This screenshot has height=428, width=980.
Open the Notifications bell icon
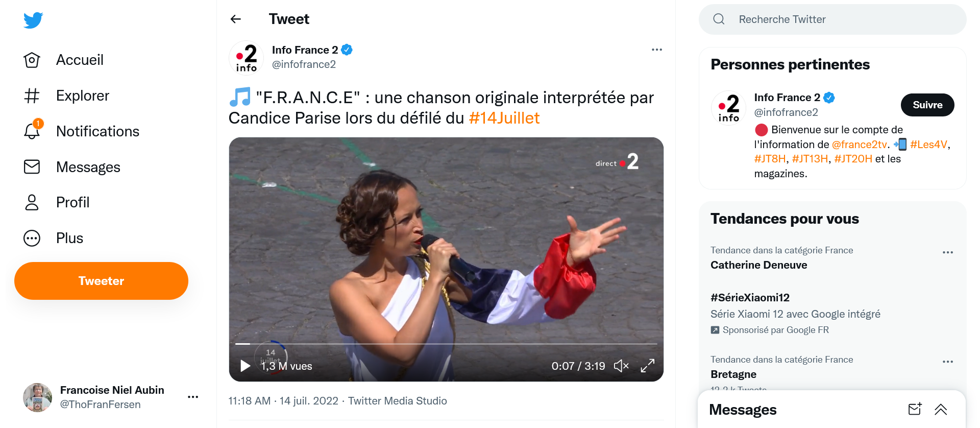(32, 131)
